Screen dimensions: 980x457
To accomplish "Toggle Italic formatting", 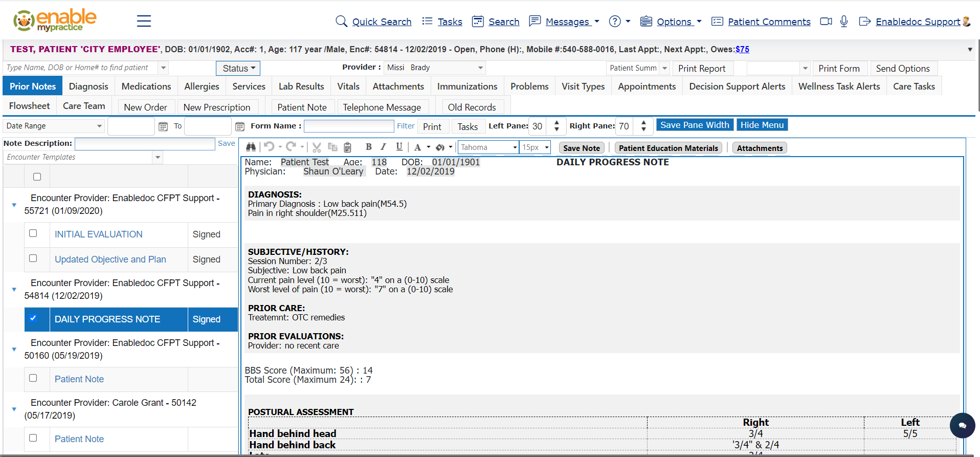I will pyautogui.click(x=383, y=147).
